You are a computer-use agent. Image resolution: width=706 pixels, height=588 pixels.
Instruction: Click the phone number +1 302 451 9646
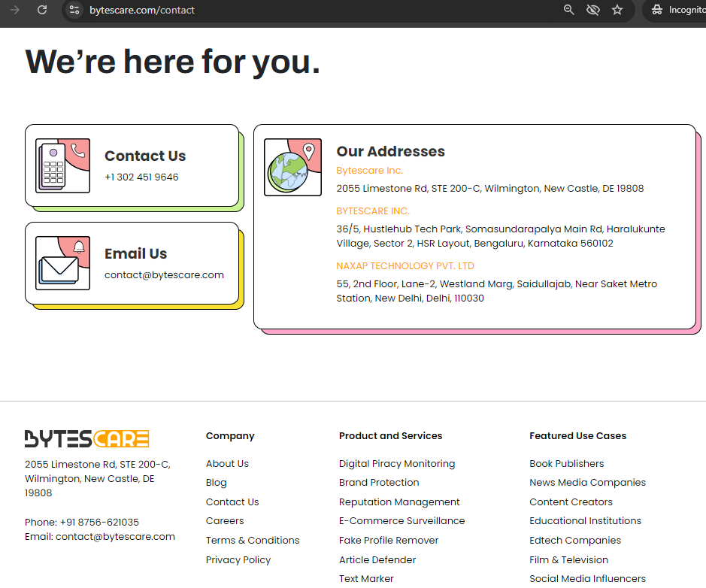click(x=141, y=177)
